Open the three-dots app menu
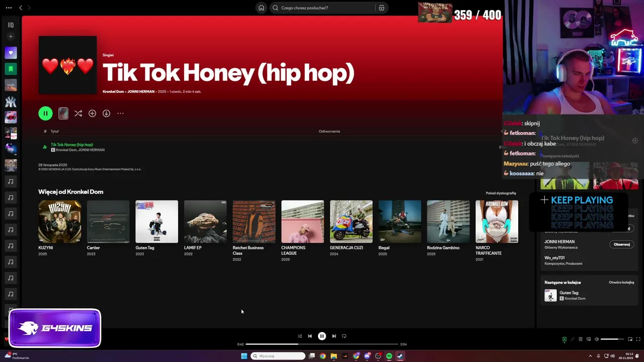 [9, 8]
